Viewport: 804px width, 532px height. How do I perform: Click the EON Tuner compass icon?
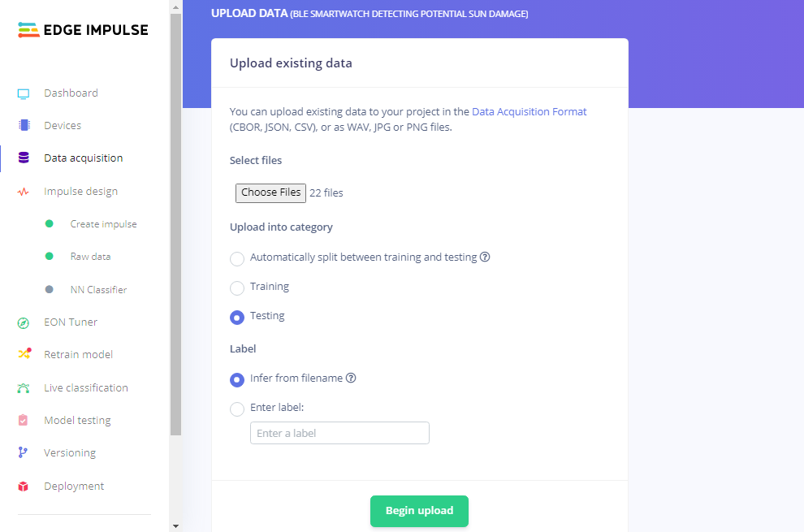point(24,322)
